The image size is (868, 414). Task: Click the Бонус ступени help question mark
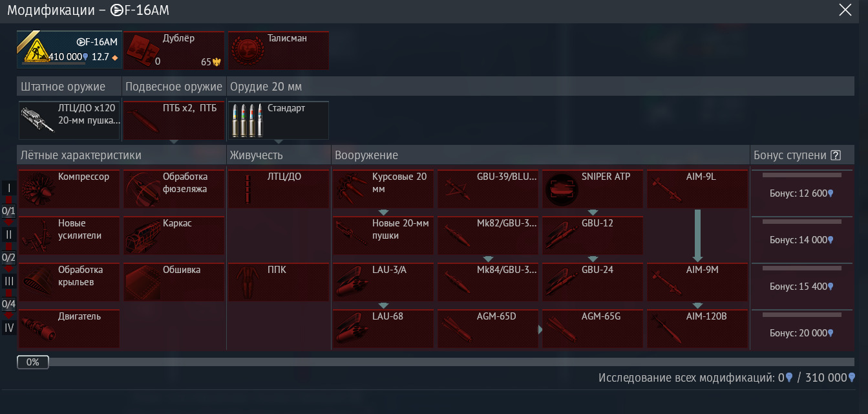836,155
